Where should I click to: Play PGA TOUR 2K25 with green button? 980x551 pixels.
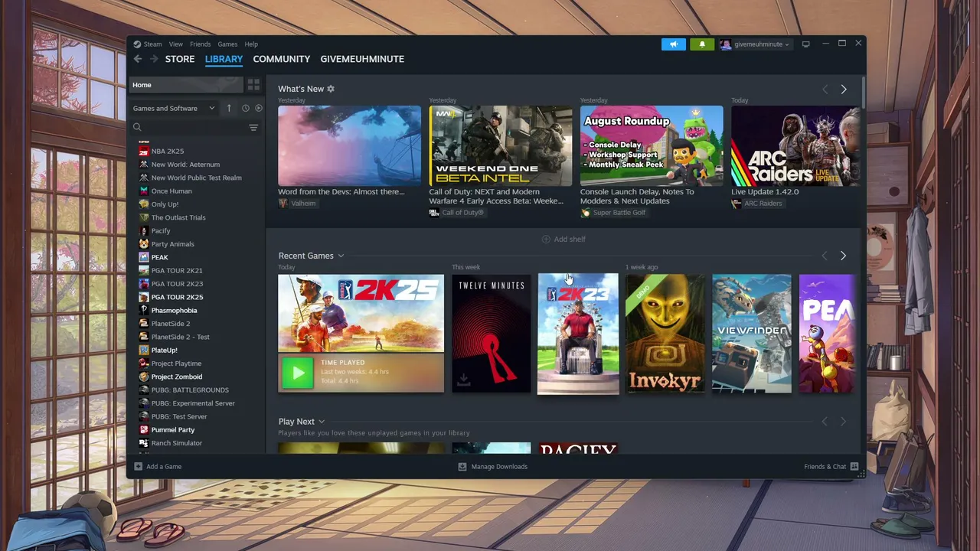[x=298, y=373]
